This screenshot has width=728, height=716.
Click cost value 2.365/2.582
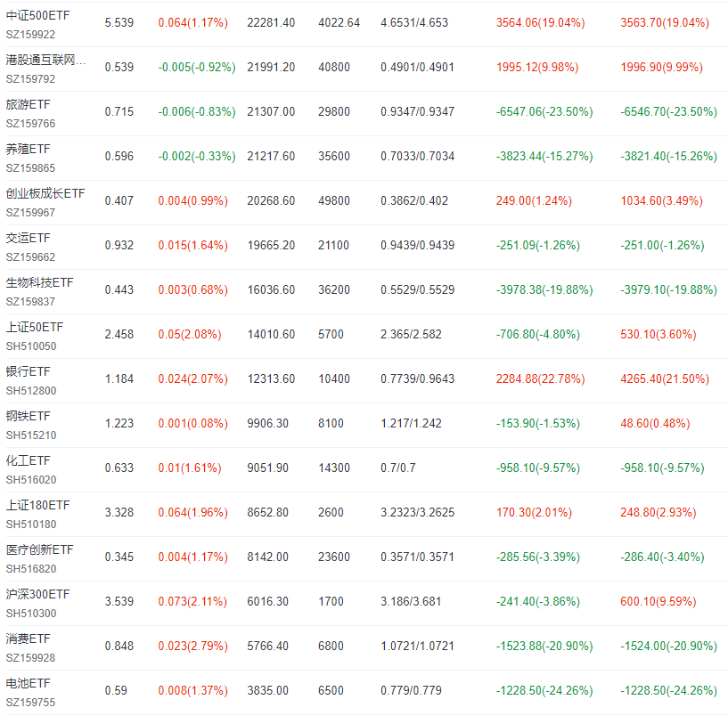411,335
